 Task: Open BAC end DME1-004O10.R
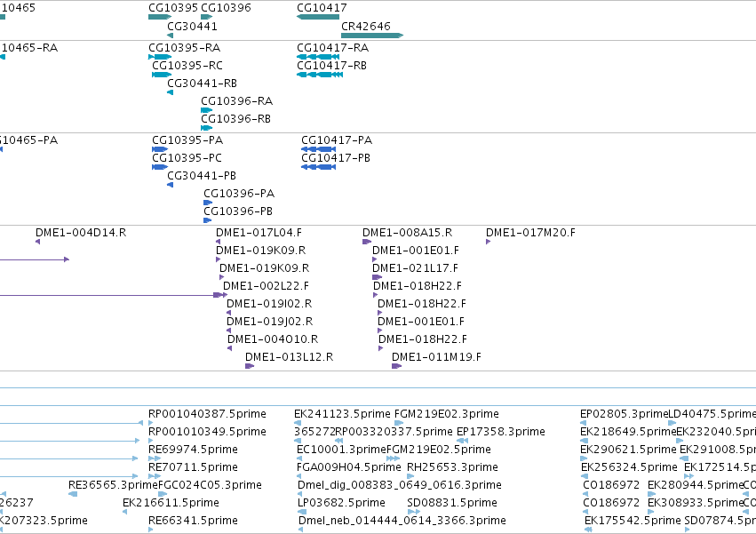click(273, 339)
